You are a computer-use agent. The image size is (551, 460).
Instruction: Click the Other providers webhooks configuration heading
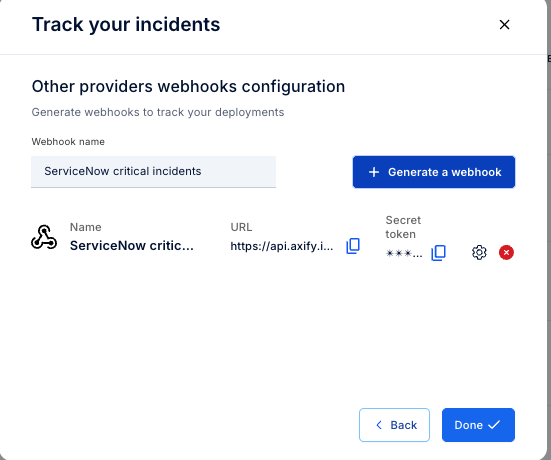(x=188, y=86)
